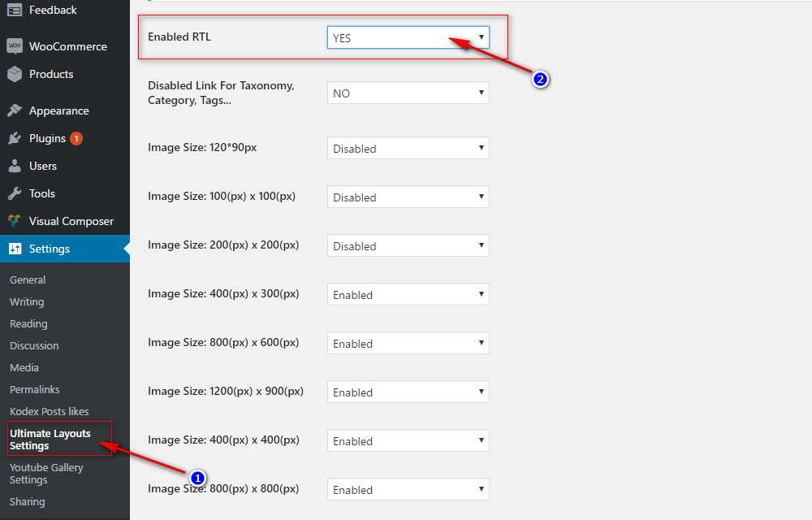
Task: Open the Media settings page
Action: (24, 367)
